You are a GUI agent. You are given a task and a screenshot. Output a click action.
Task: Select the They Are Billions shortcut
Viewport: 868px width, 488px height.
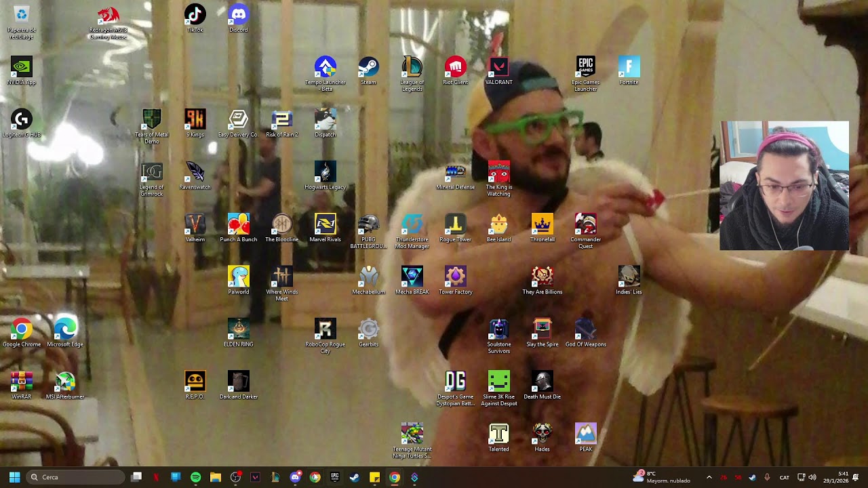(x=542, y=280)
